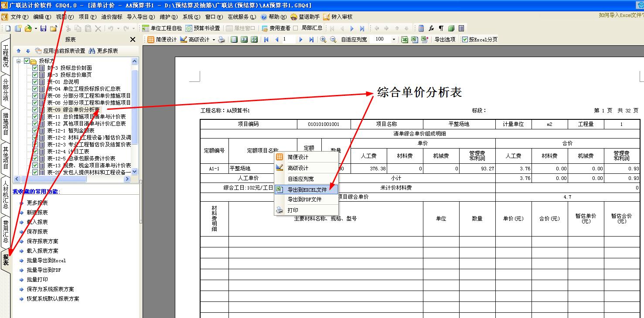Move report up with blue up arrow

point(18,51)
